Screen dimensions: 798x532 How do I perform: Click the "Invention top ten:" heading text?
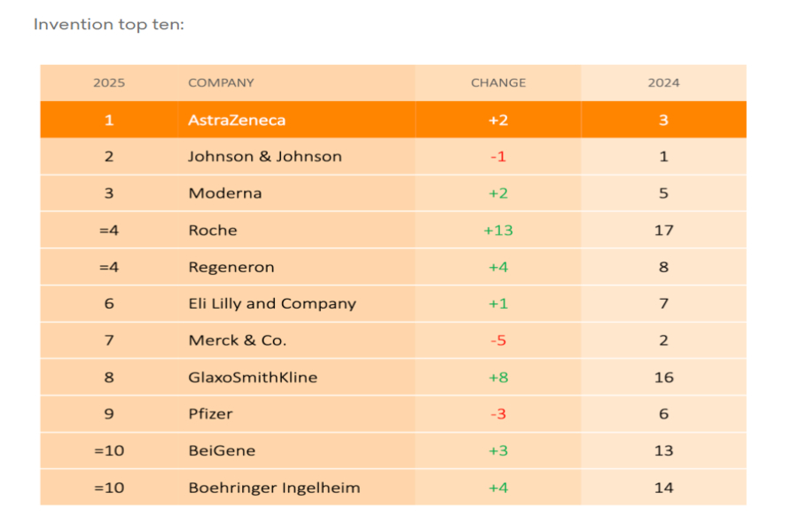tap(108, 25)
